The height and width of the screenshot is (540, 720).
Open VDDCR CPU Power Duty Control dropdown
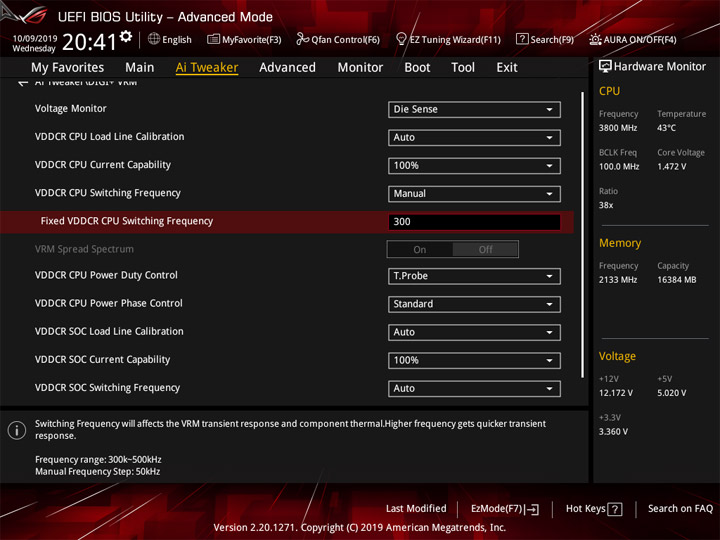(x=474, y=276)
